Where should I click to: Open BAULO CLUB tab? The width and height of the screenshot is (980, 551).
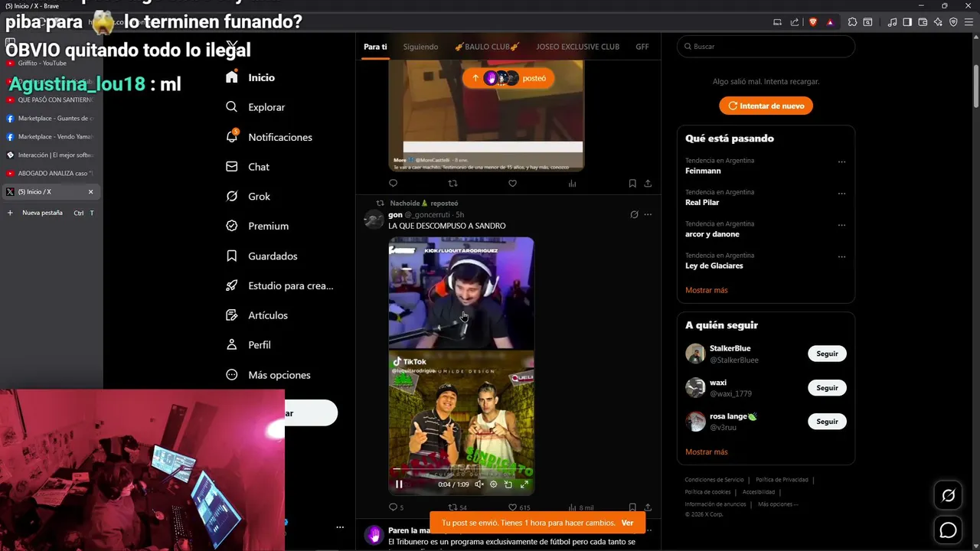click(487, 47)
